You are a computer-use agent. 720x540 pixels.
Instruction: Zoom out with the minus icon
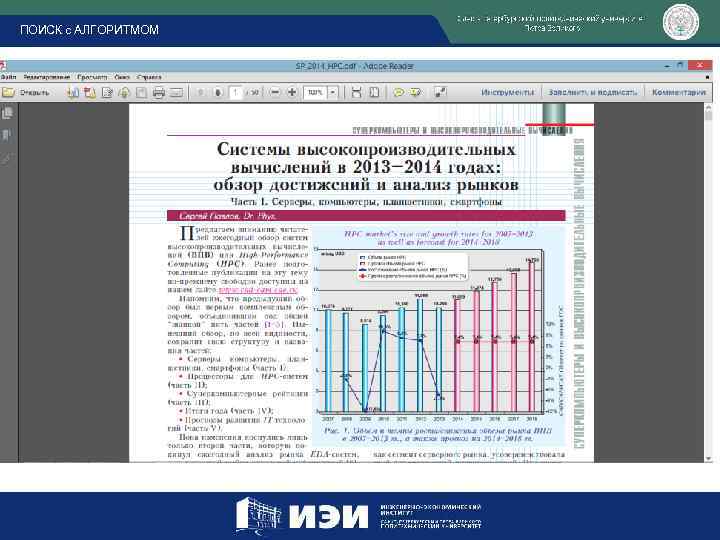click(275, 93)
